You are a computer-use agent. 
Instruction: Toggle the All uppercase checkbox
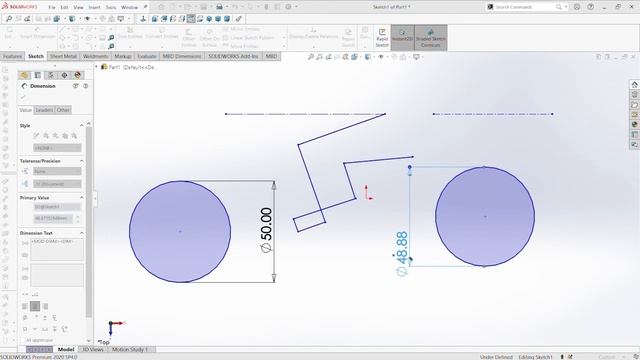pyautogui.click(x=22, y=340)
